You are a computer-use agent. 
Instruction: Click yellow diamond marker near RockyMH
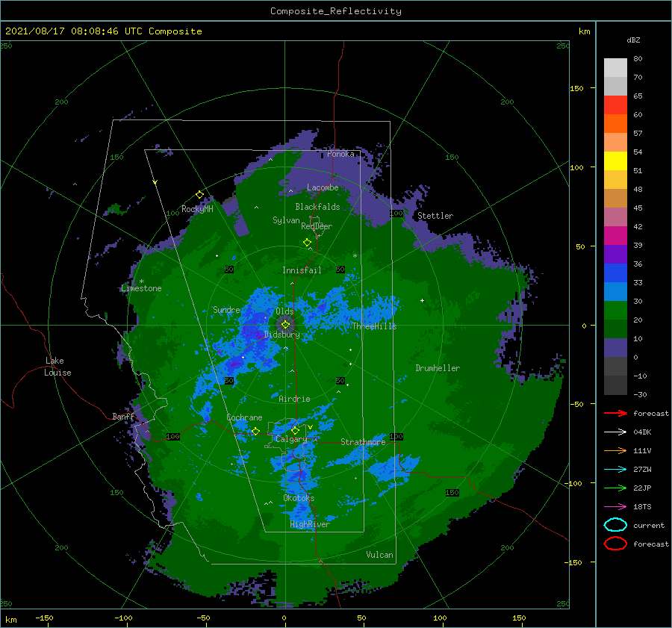tap(199, 195)
